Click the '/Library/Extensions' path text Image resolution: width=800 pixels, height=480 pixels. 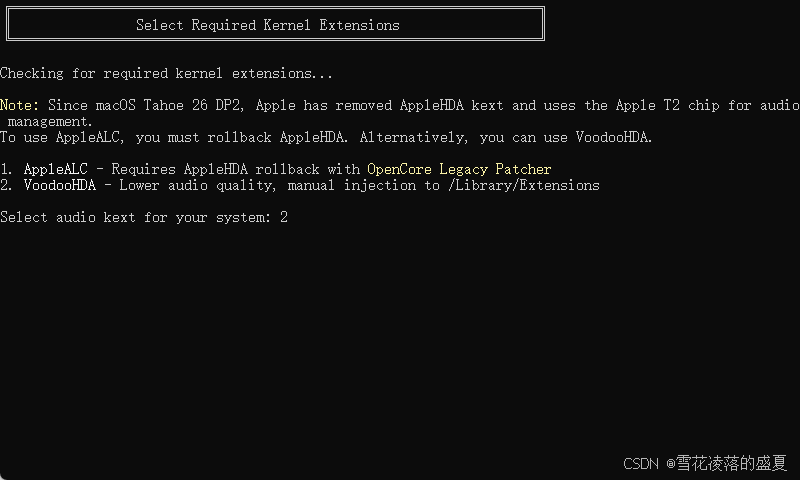tap(523, 185)
